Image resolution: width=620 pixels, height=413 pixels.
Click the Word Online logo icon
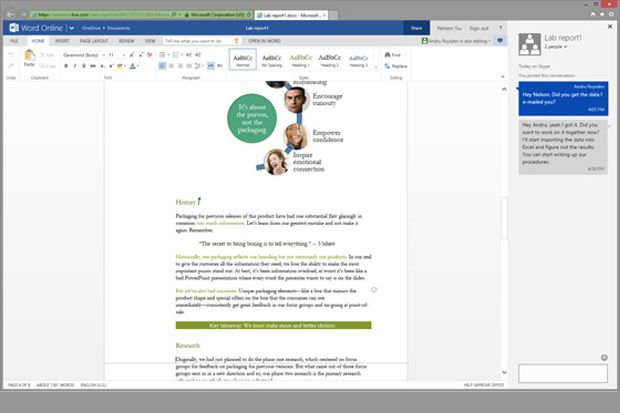click(x=14, y=28)
